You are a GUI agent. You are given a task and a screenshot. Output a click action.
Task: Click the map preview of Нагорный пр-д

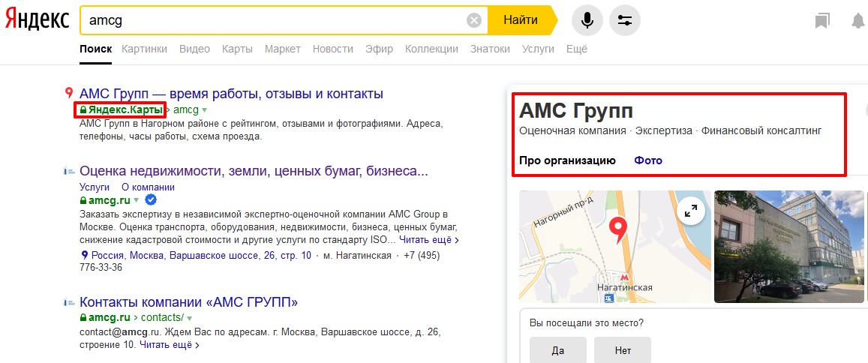click(x=615, y=247)
